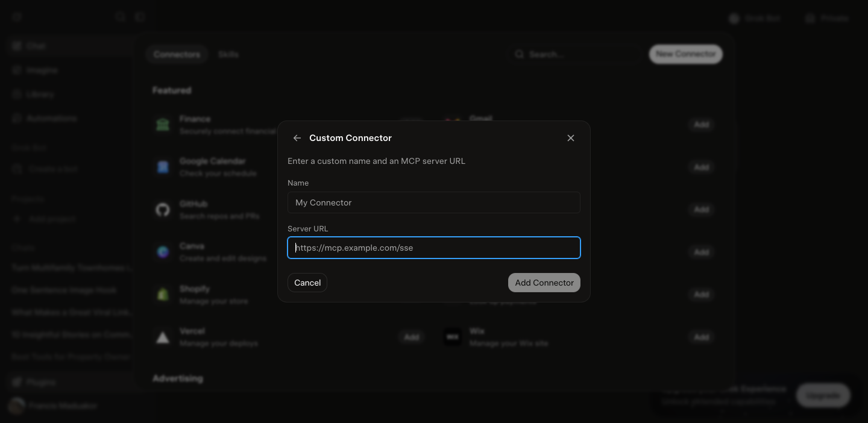Click the Shopify connector icon
This screenshot has height=423, width=868.
[x=163, y=295]
